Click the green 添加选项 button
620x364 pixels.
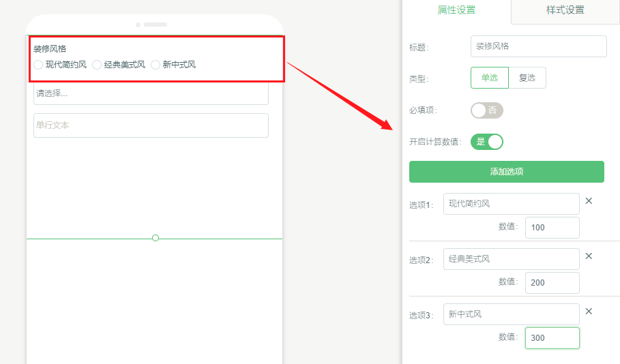click(506, 172)
